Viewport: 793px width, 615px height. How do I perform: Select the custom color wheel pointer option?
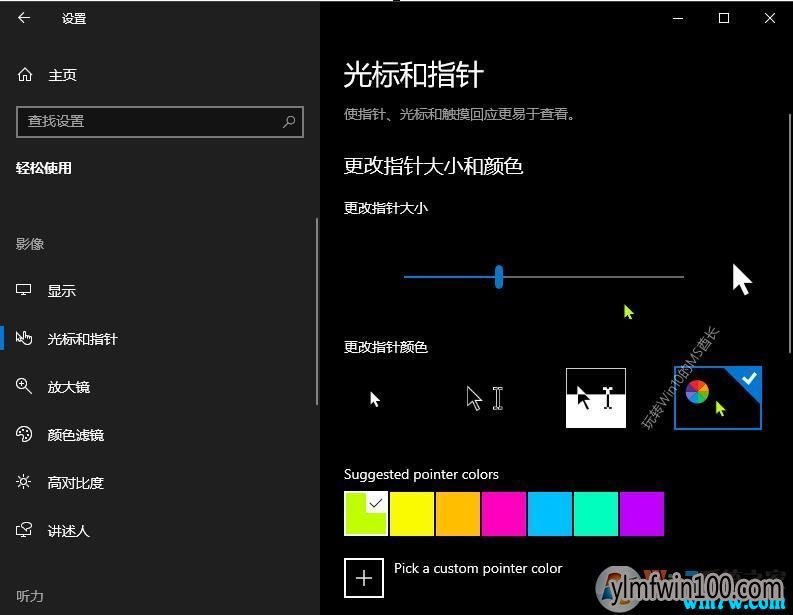click(x=718, y=398)
